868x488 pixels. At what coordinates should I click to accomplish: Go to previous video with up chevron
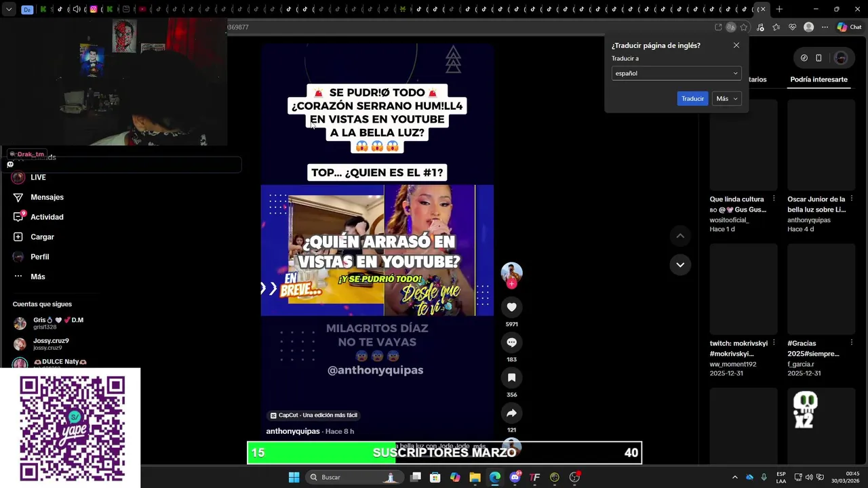click(680, 236)
